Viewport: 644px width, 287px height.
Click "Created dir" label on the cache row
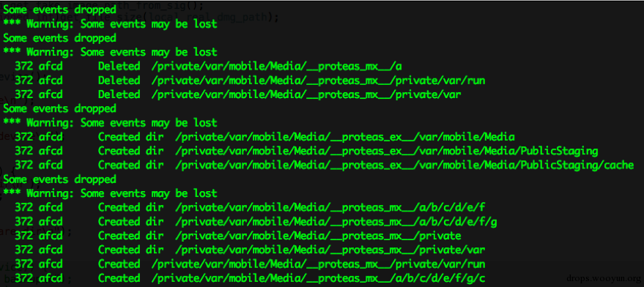pyautogui.click(x=130, y=165)
